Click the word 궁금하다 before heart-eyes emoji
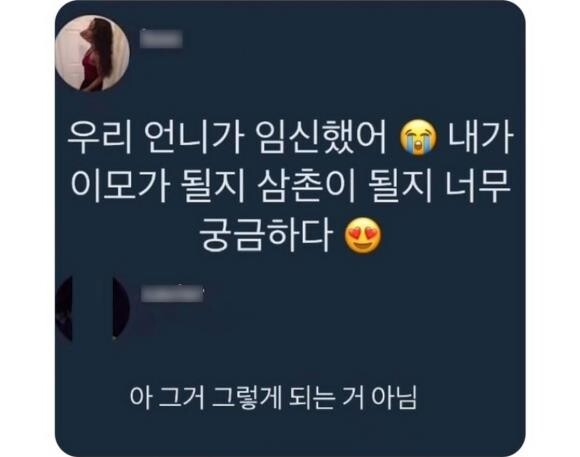The image size is (580, 457). pos(265,235)
